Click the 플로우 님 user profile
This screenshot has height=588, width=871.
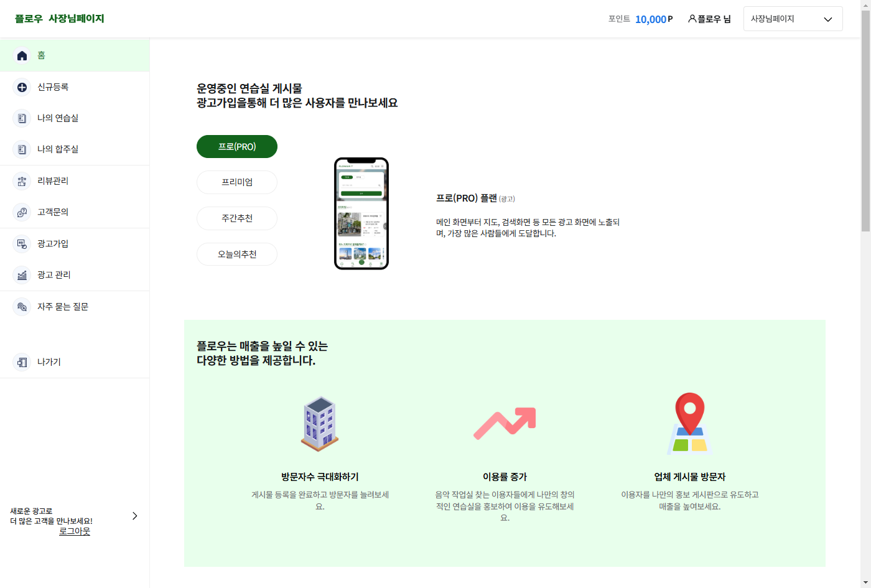(709, 19)
